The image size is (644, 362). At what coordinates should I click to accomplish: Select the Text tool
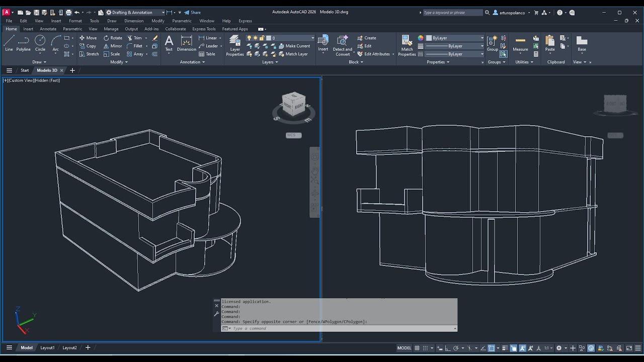point(169,43)
